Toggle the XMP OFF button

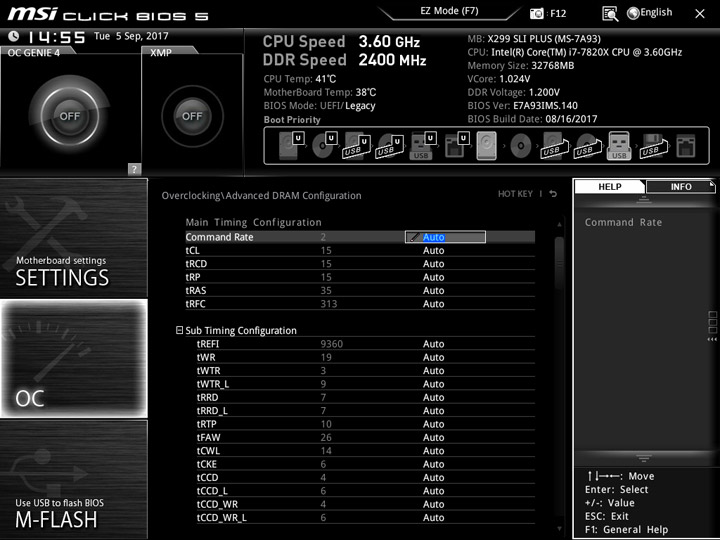[x=192, y=116]
